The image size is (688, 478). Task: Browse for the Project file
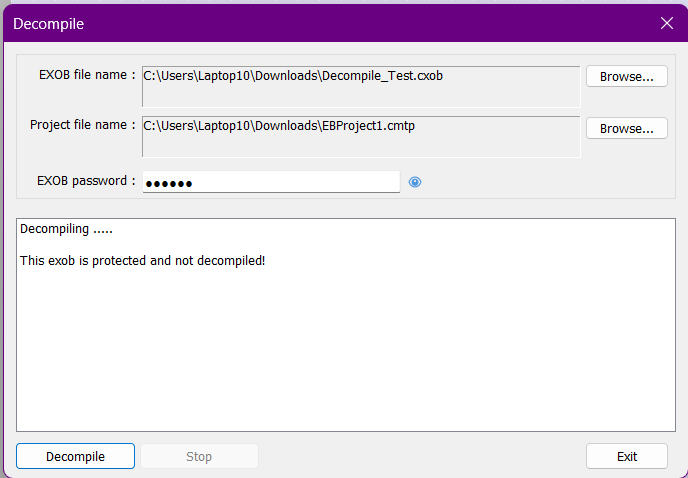coord(626,128)
